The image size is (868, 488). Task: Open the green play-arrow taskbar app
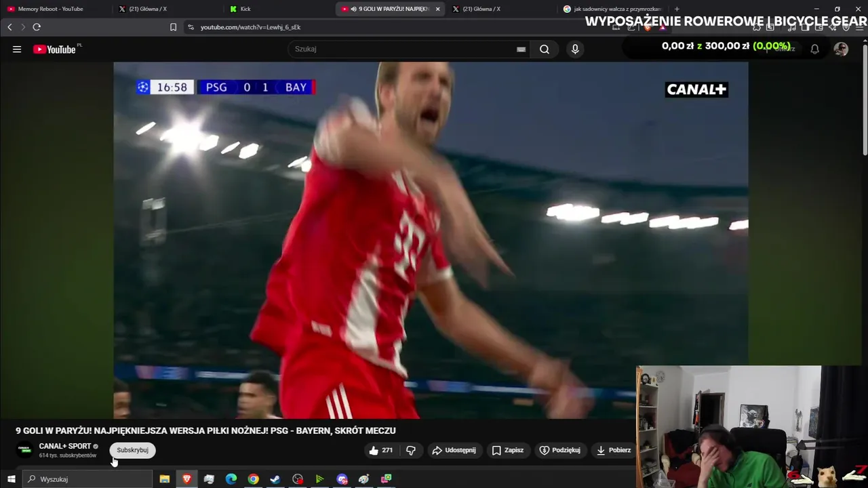click(x=319, y=479)
